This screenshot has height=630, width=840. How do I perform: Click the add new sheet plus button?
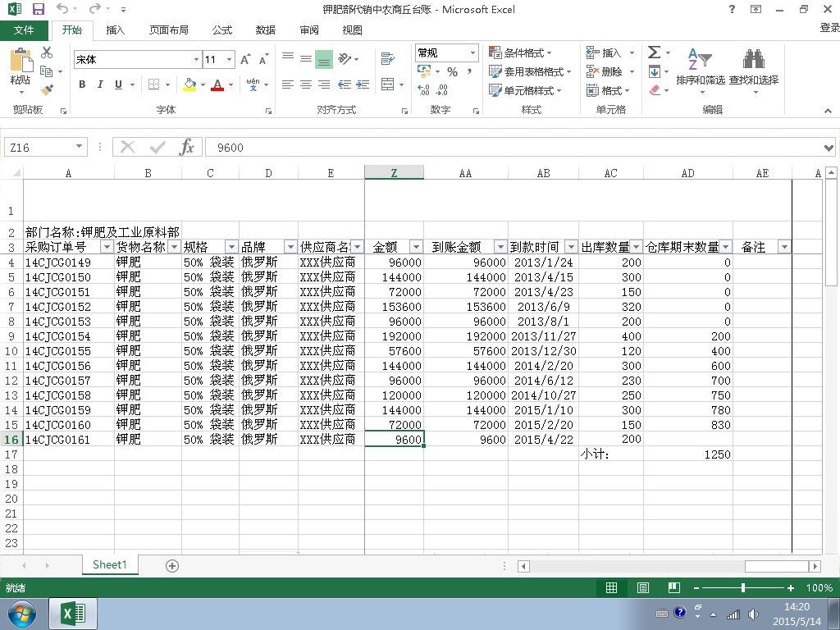172,566
